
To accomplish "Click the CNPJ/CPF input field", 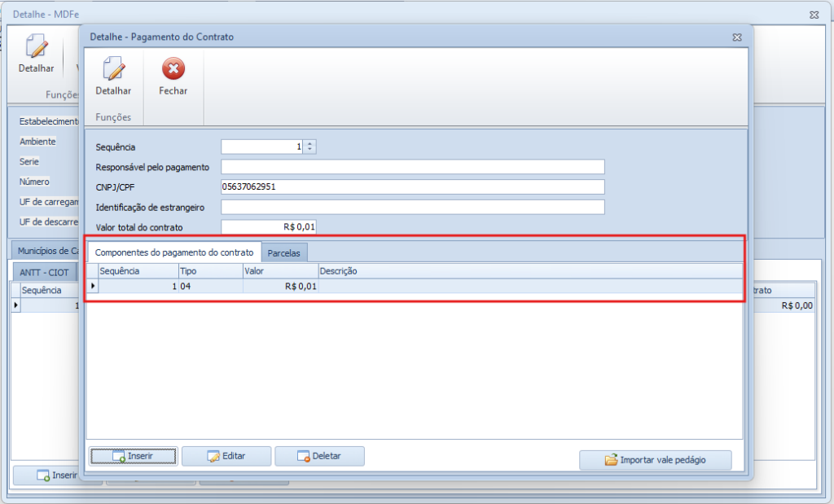I will pyautogui.click(x=412, y=187).
